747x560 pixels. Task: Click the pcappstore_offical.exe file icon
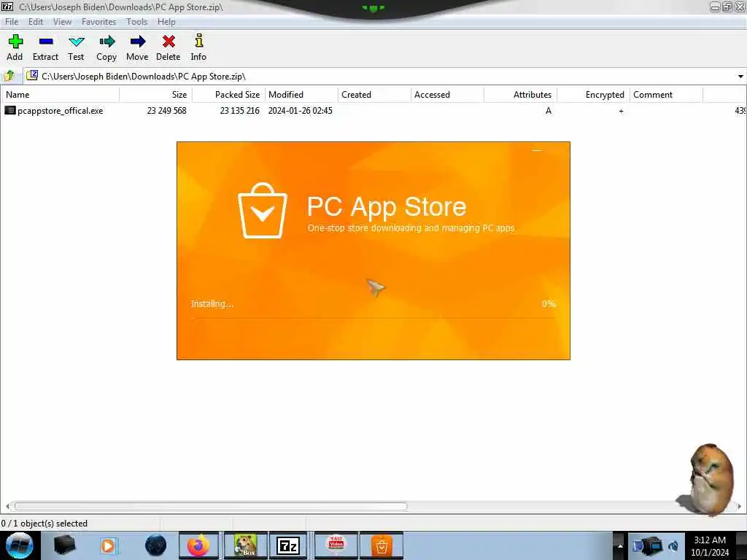click(x=10, y=111)
